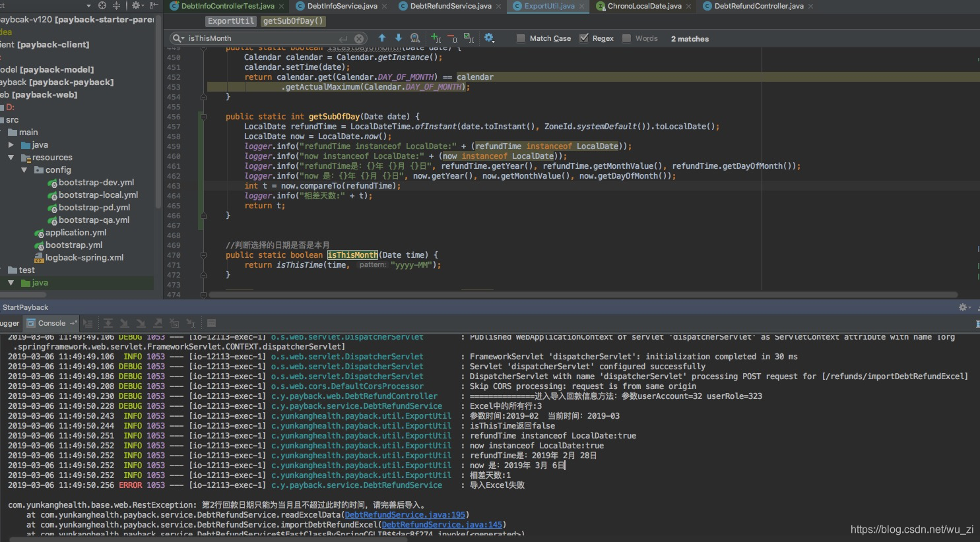This screenshot has height=542, width=980.
Task: Open application.yml file
Action: tap(76, 233)
